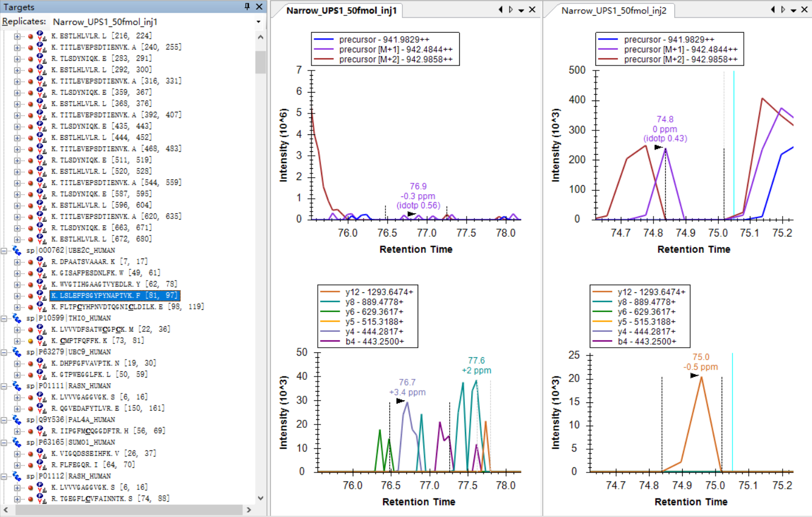Click the O00762|UBE2C_HUMAN protein icon
Screen dimensions: 812x517
[x=17, y=251]
